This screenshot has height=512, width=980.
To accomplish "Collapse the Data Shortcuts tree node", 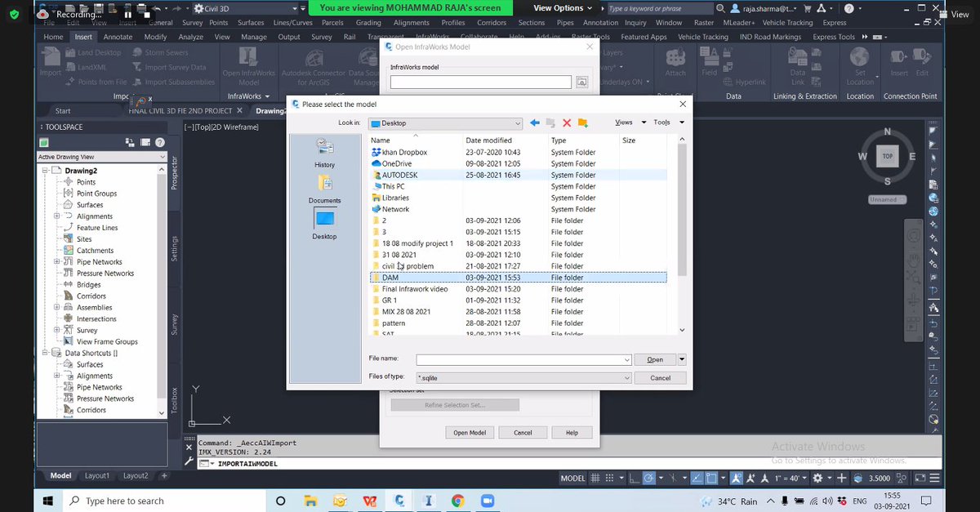I will tap(46, 353).
